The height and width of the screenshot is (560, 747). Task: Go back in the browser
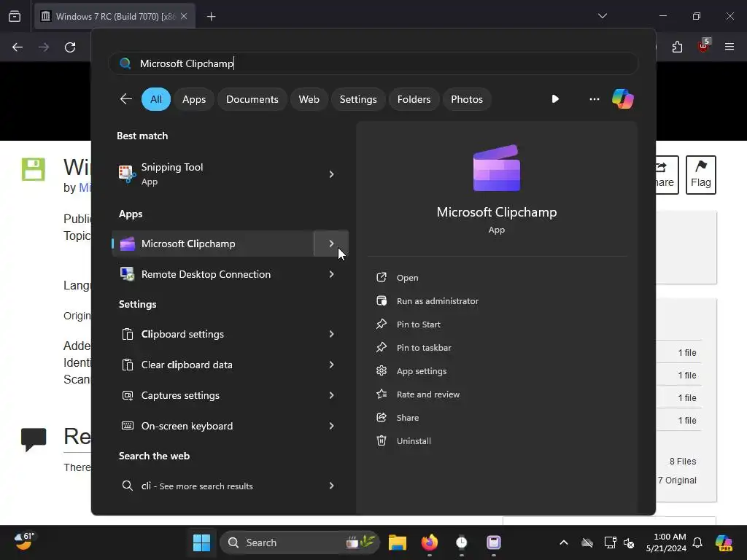point(18,47)
